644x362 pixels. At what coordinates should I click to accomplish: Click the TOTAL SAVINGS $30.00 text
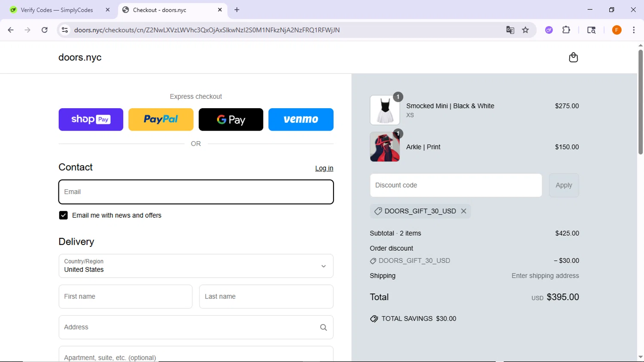[x=419, y=319]
